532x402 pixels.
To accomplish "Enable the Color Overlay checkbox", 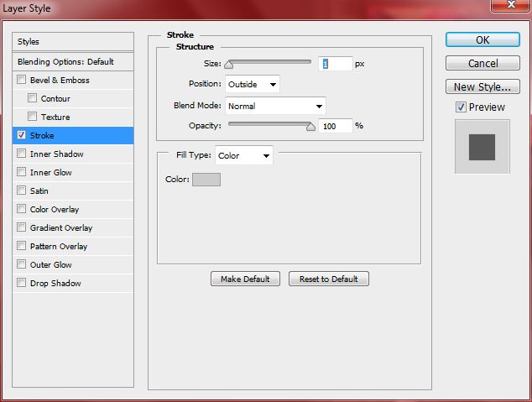I will point(21,209).
